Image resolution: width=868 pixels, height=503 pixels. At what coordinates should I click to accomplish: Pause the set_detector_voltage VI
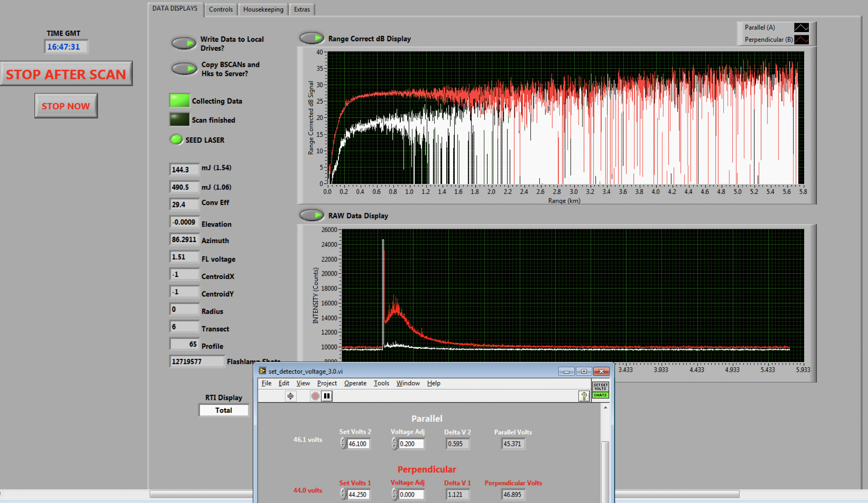pyautogui.click(x=327, y=396)
